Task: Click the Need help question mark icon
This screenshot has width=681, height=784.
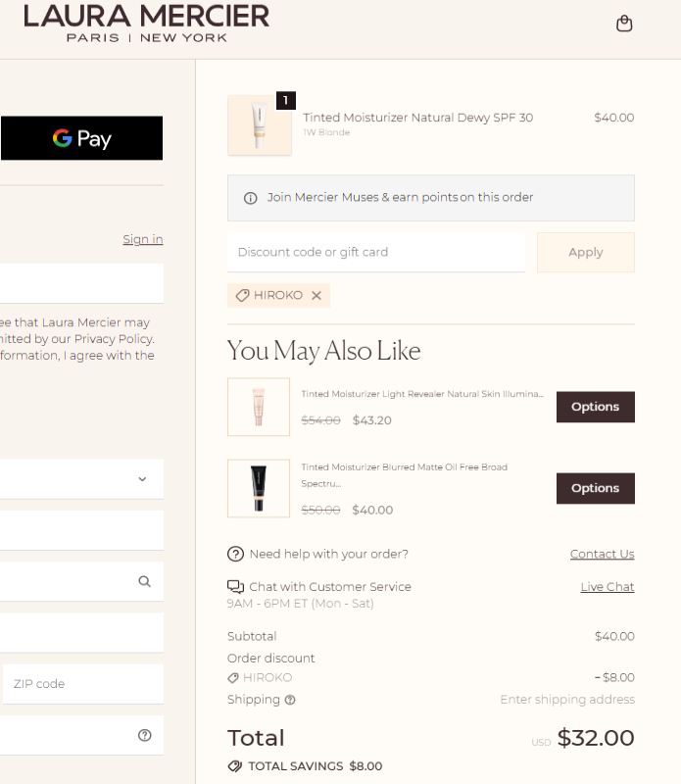Action: click(x=235, y=554)
